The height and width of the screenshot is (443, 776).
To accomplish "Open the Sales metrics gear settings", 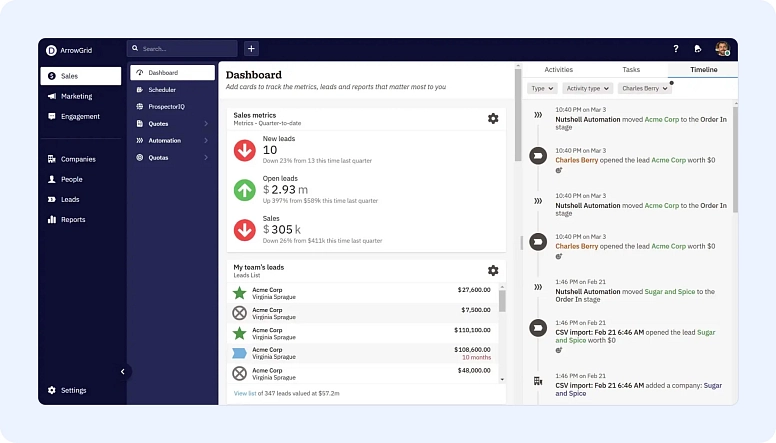I will (492, 119).
